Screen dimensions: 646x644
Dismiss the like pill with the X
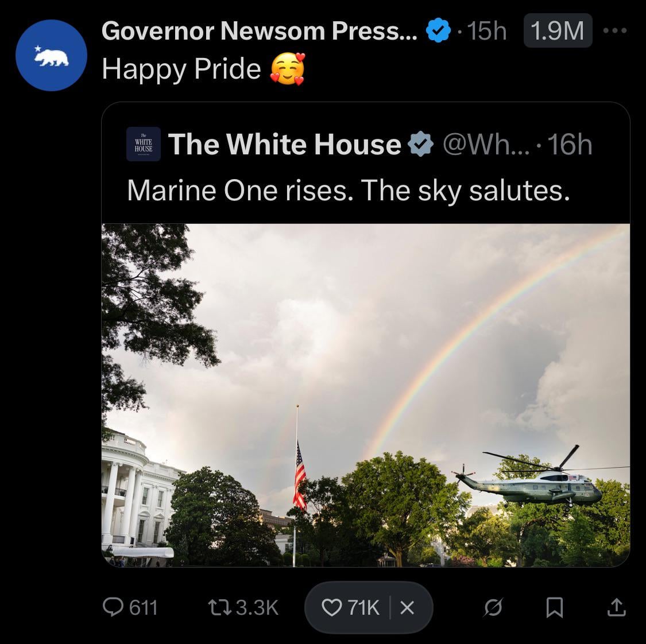coord(407,607)
